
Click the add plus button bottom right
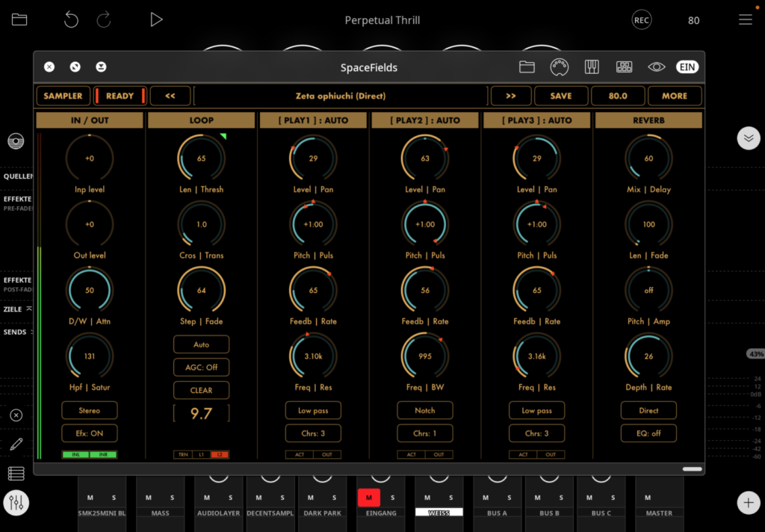[748, 503]
